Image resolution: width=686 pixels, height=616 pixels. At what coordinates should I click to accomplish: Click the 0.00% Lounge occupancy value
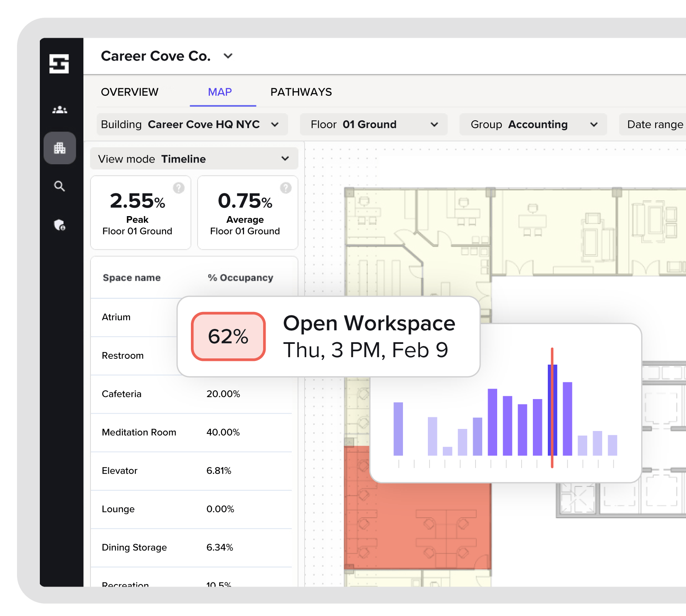click(220, 509)
